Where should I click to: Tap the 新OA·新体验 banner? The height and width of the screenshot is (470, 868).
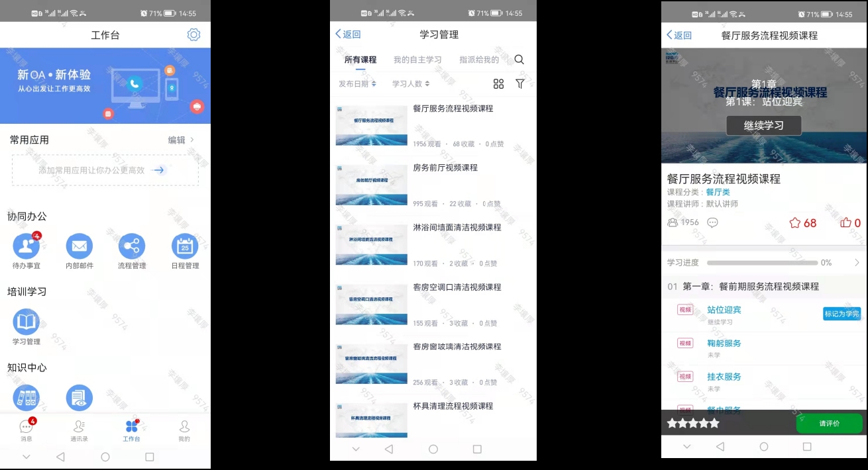[x=105, y=86]
